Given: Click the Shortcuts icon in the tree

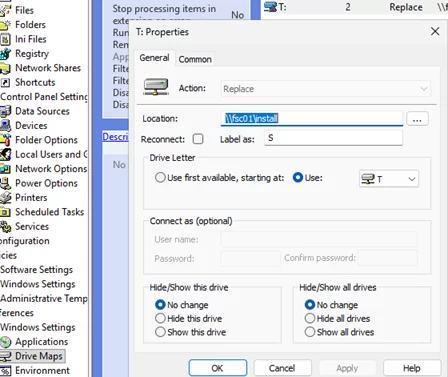Looking at the screenshot, I should [x=5, y=82].
